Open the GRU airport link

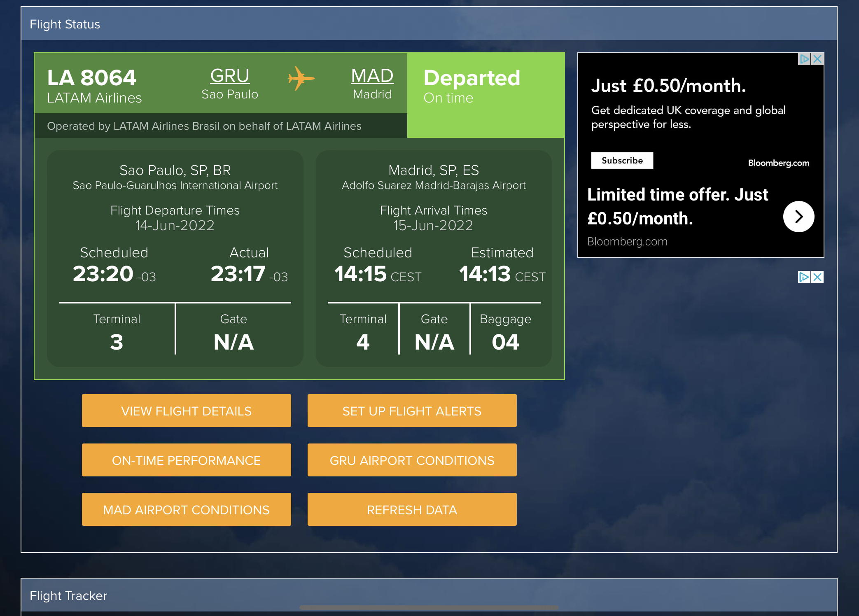[230, 76]
